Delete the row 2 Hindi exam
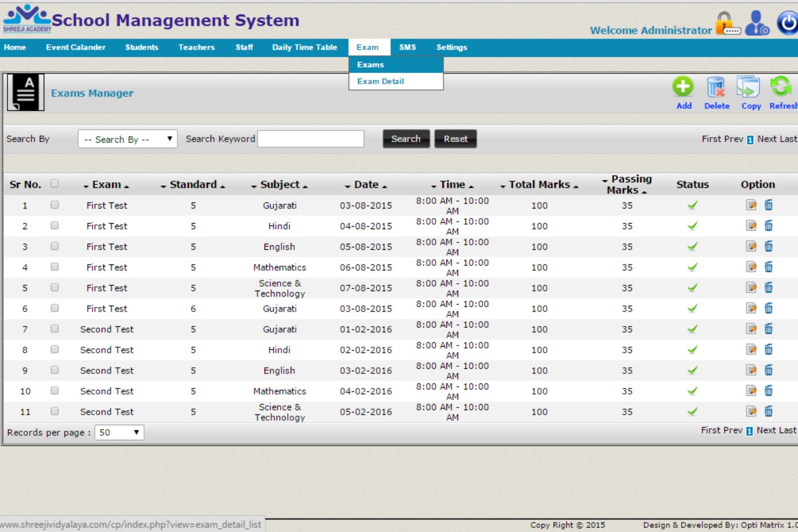This screenshot has height=532, width=798. [x=768, y=226]
